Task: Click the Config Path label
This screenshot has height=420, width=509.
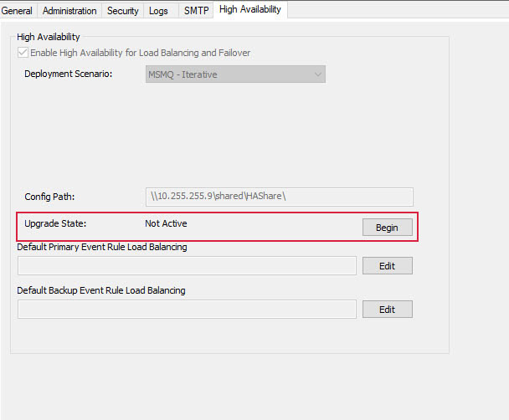Action: (x=49, y=197)
